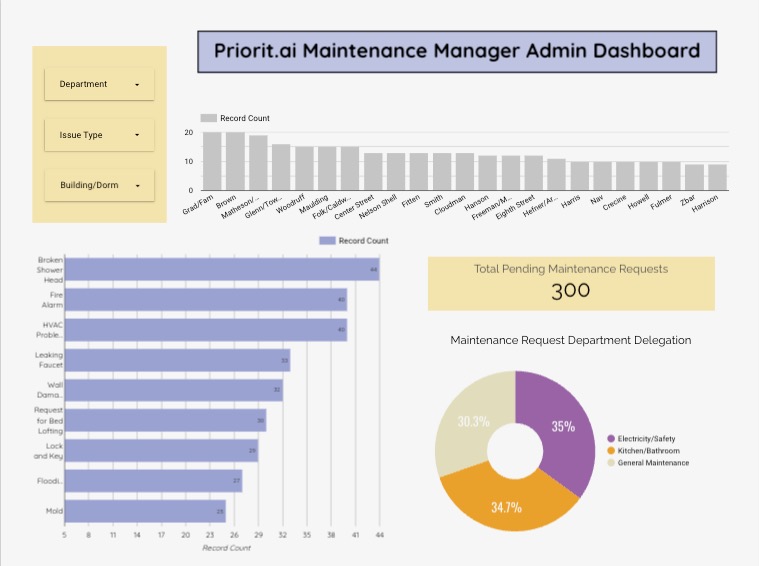Select the purple 35% donut slice
759x566 pixels.
tap(564, 428)
